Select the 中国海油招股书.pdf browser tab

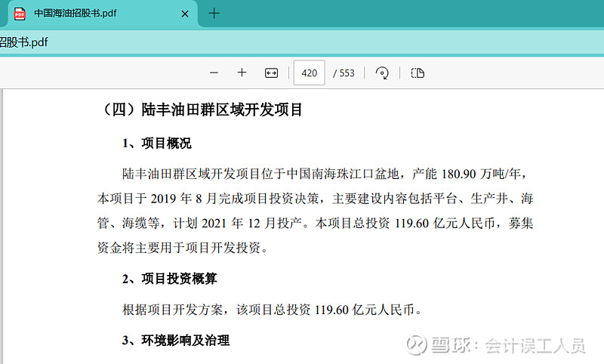[101, 14]
